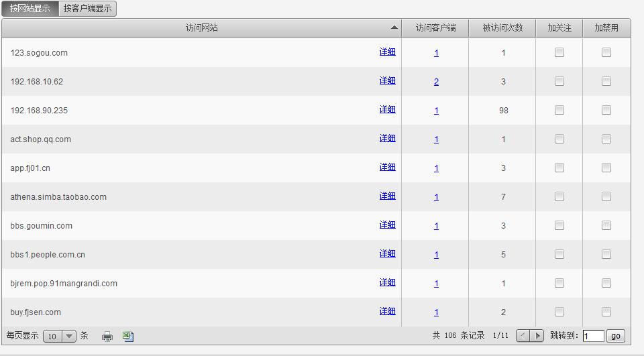Go to previous page arrow

[x=523, y=336]
